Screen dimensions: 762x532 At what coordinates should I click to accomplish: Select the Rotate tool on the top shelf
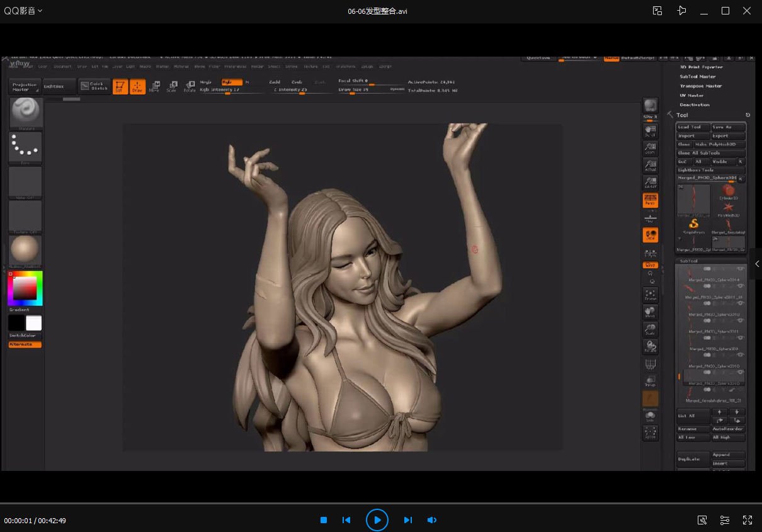click(190, 84)
